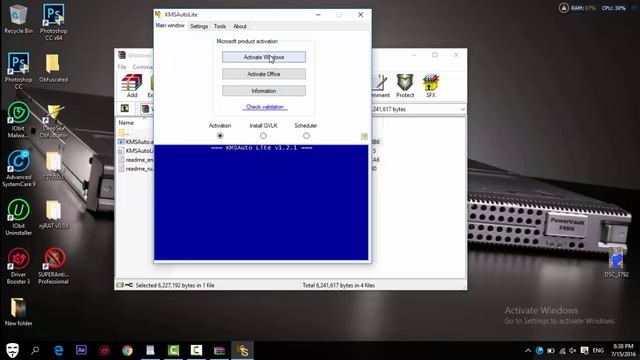This screenshot has width=640, height=360.
Task: Click the ENG language indicator
Action: click(x=598, y=351)
